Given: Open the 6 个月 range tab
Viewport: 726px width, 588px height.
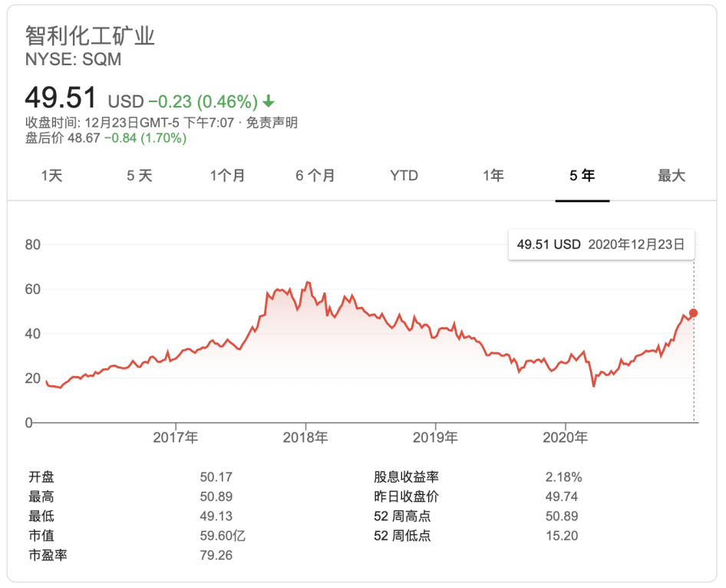Looking at the screenshot, I should pos(315,176).
